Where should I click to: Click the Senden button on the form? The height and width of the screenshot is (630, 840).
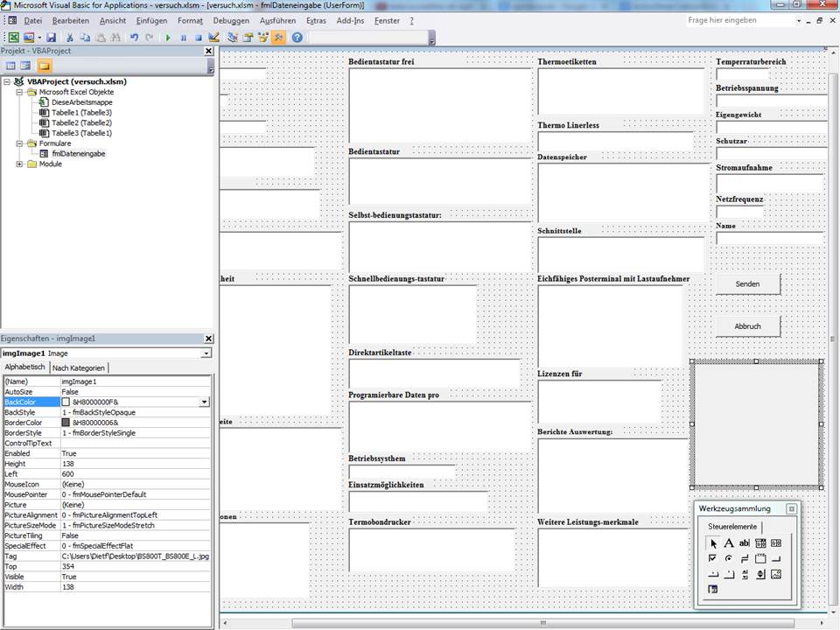747,284
